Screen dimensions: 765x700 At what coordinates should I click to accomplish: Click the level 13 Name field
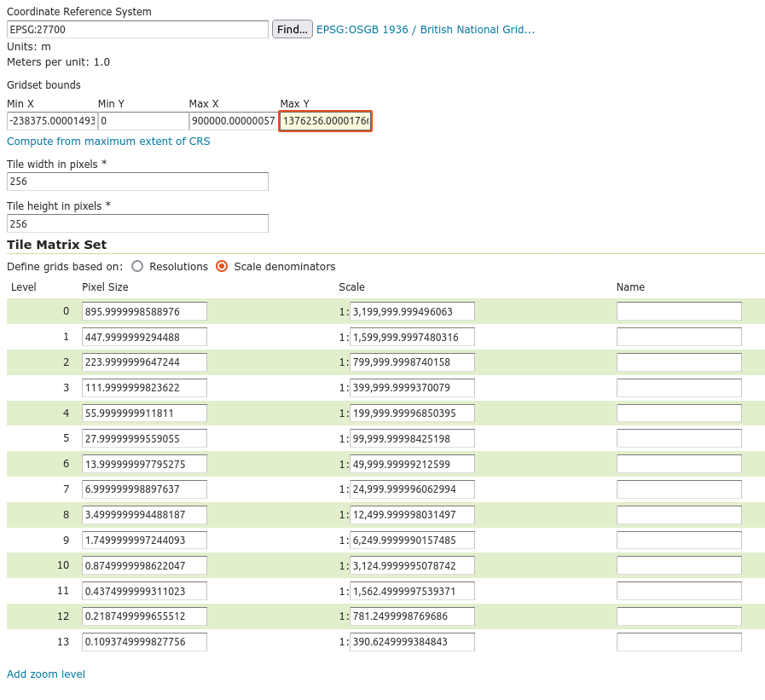click(679, 642)
